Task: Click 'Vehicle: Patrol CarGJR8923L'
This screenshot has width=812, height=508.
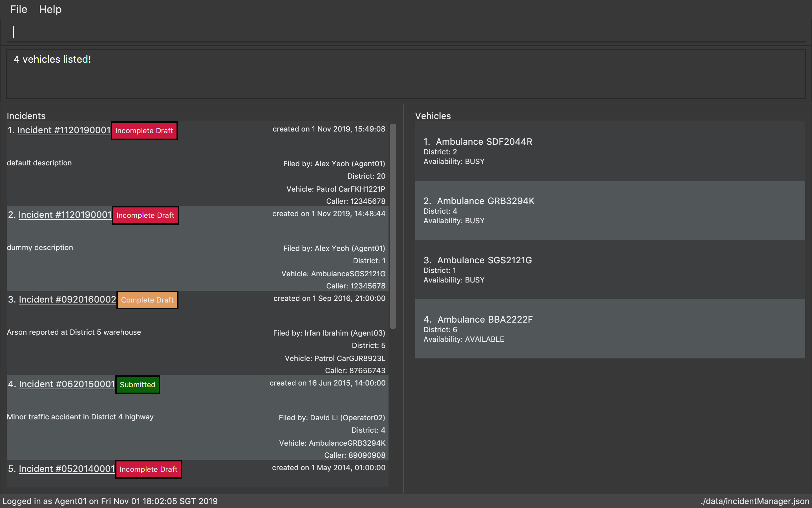Action: coord(335,358)
